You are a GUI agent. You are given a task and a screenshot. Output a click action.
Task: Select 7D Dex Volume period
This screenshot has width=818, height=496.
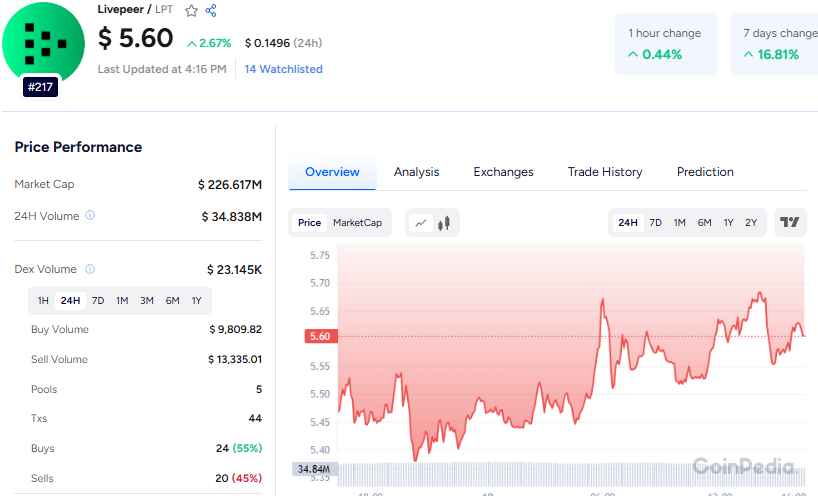(98, 301)
